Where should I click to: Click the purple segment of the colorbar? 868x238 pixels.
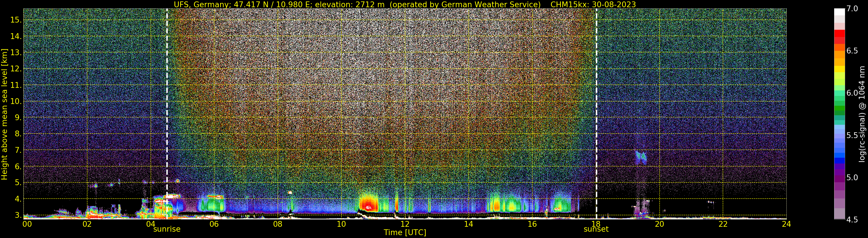839,178
